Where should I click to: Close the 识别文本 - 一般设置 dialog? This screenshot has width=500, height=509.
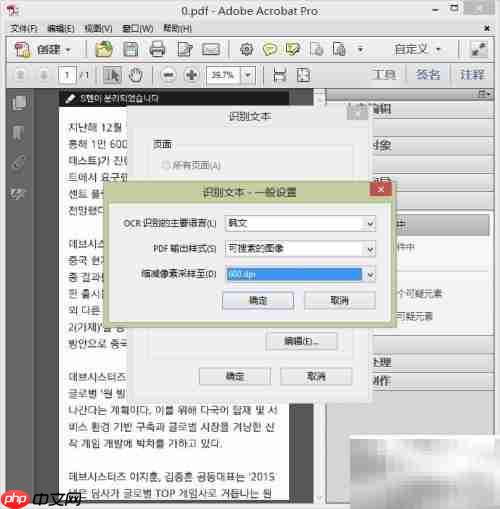tap(380, 189)
